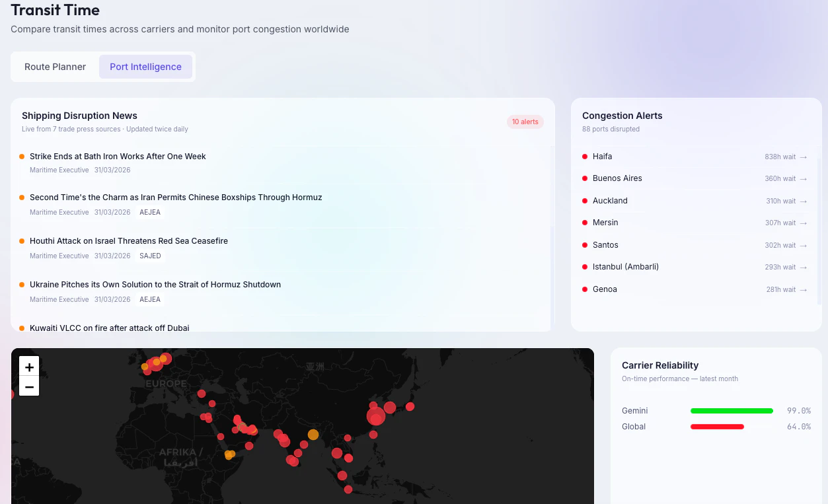Click the Shipping Disruption News heading
This screenshot has height=504, width=828.
pos(79,116)
